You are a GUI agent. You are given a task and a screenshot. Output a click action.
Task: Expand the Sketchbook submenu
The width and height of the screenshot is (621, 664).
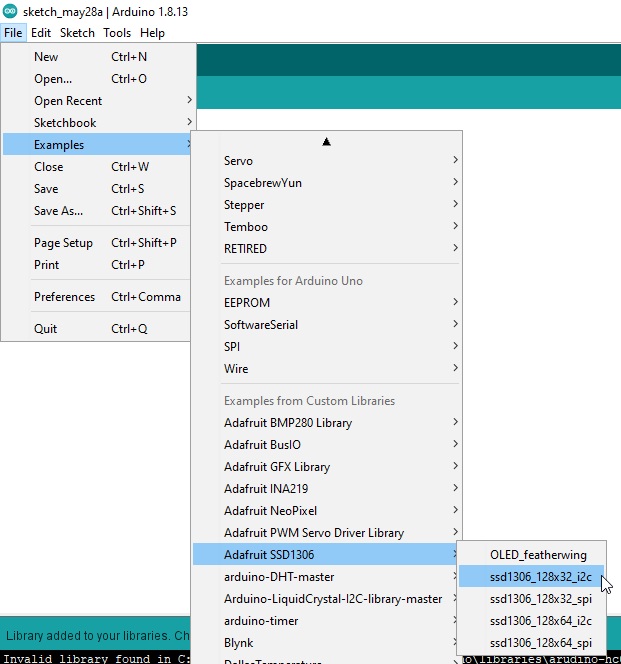pyautogui.click(x=97, y=123)
